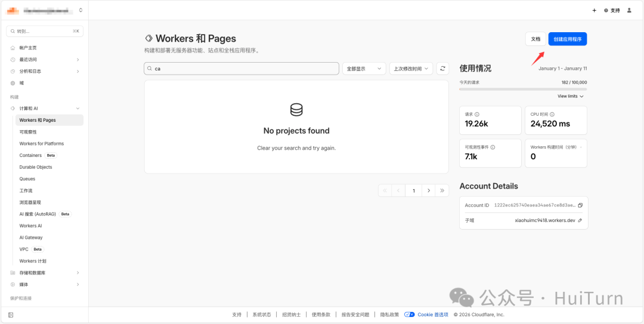Open the 上次修改时间 sort dropdown

(x=411, y=69)
